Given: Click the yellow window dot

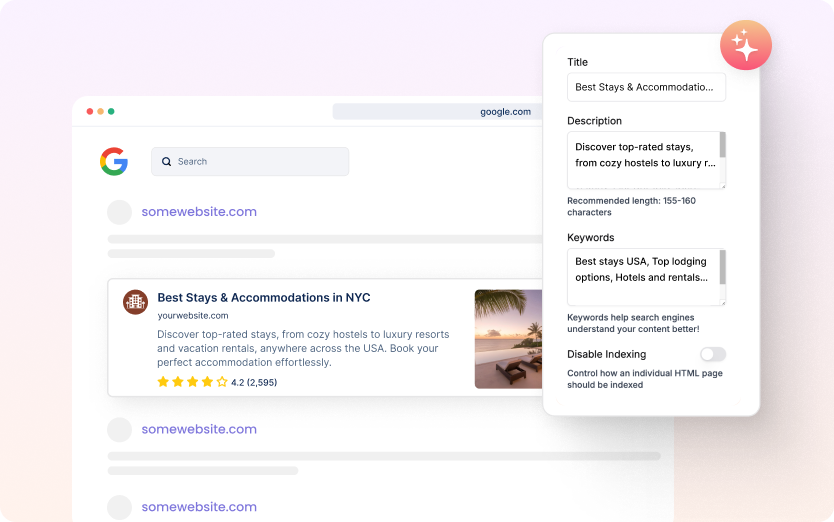Looking at the screenshot, I should point(100,111).
